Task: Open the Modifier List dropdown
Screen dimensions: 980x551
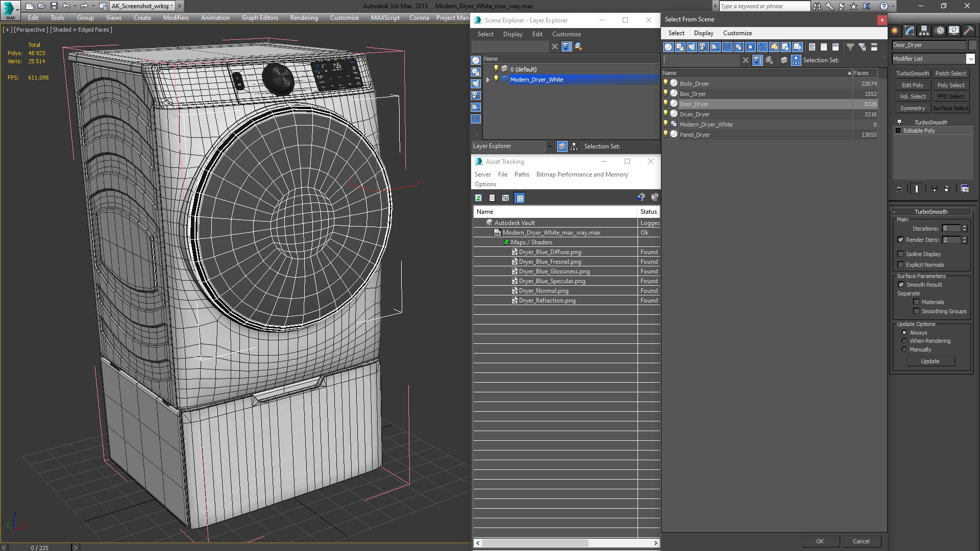Action: 970,59
